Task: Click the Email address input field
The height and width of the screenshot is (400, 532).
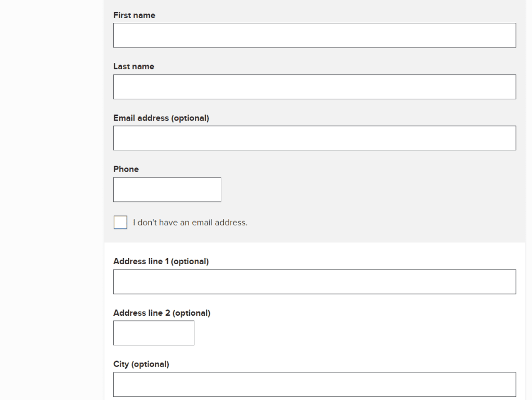Action: (x=314, y=138)
